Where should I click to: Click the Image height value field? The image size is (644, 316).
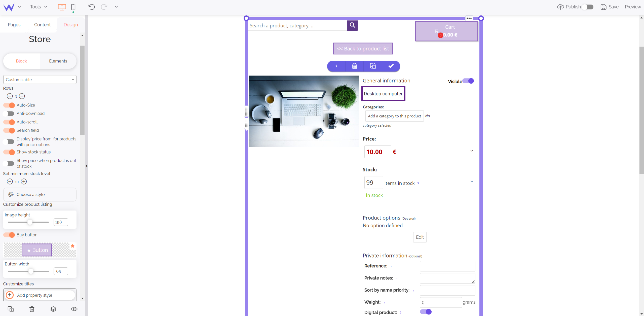[x=61, y=222]
